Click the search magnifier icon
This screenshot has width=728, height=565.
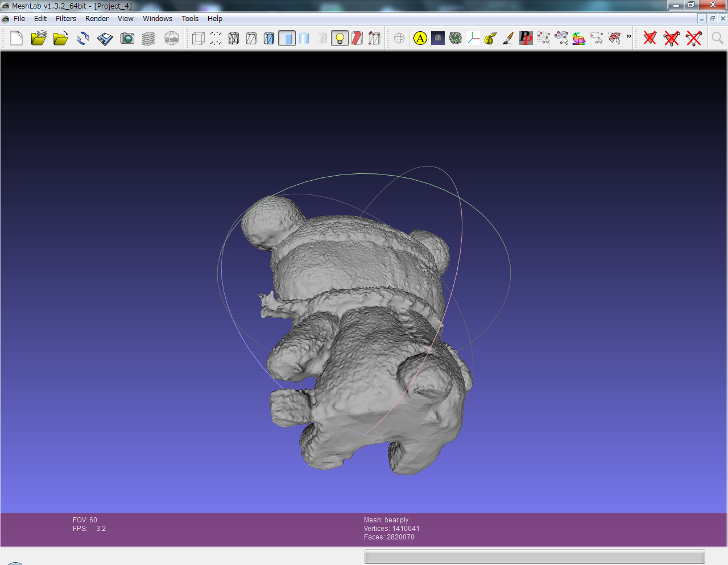point(717,38)
